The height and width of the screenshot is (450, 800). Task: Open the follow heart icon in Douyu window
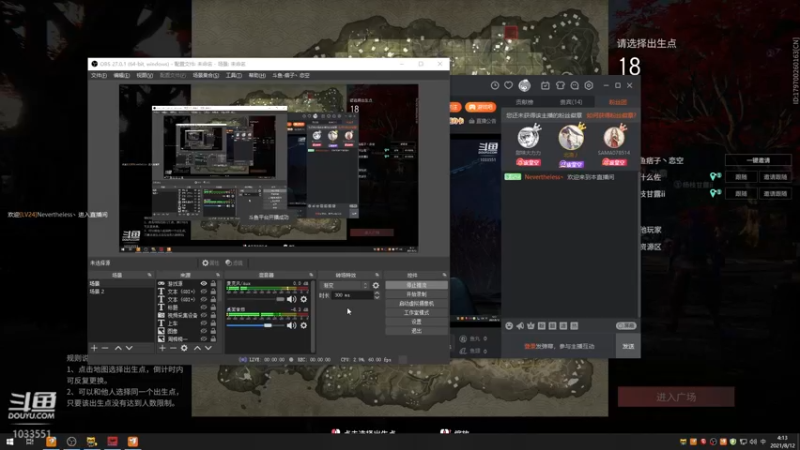(x=509, y=86)
